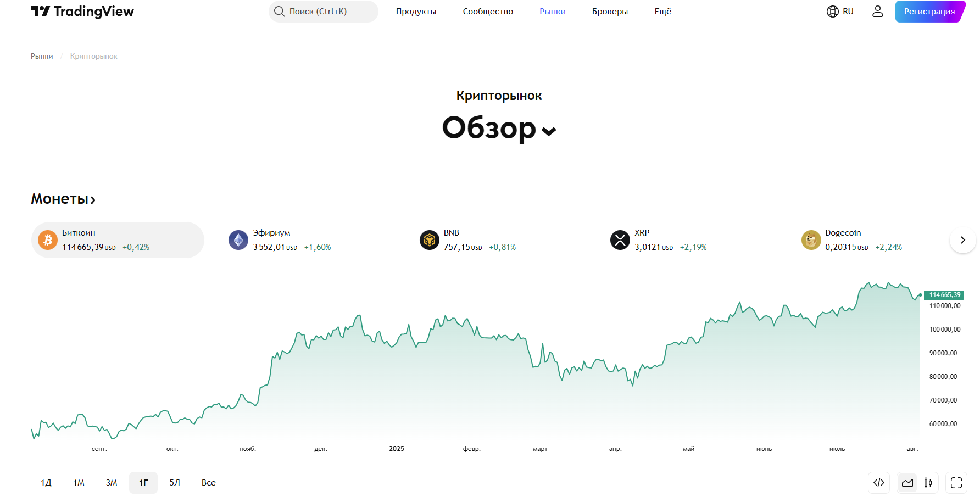The width and height of the screenshot is (980, 502).
Task: Select the Dogecoin coin icon
Action: coord(811,240)
